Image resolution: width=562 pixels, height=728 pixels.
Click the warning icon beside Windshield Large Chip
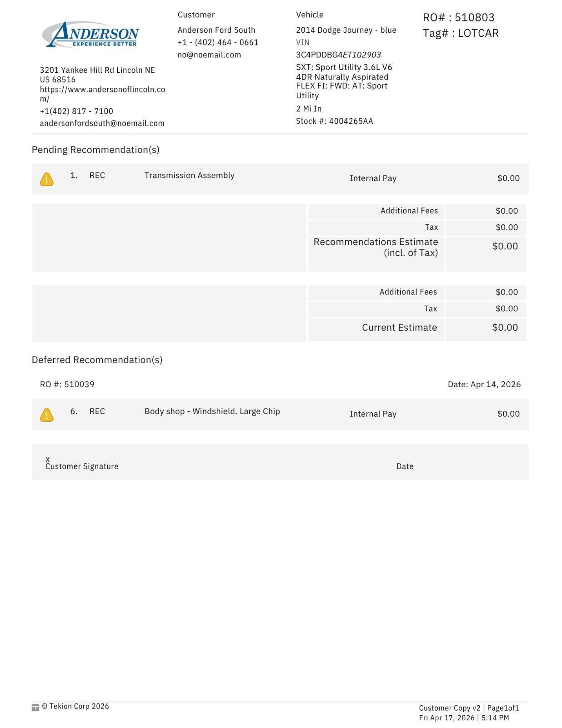(47, 415)
